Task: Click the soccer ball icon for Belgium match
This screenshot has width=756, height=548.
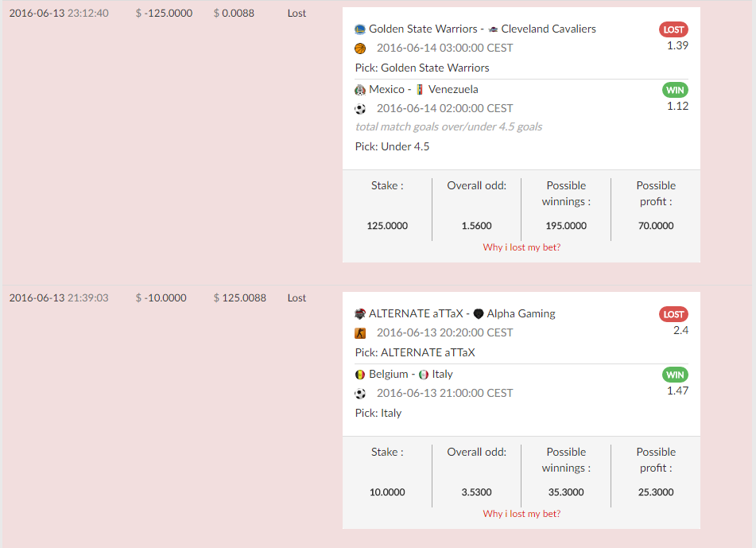Action: pos(360,394)
